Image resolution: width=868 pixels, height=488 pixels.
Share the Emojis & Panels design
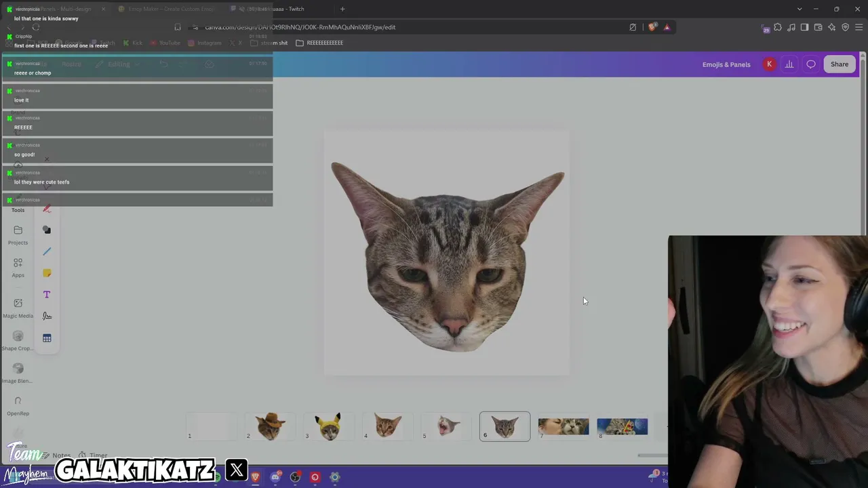840,64
